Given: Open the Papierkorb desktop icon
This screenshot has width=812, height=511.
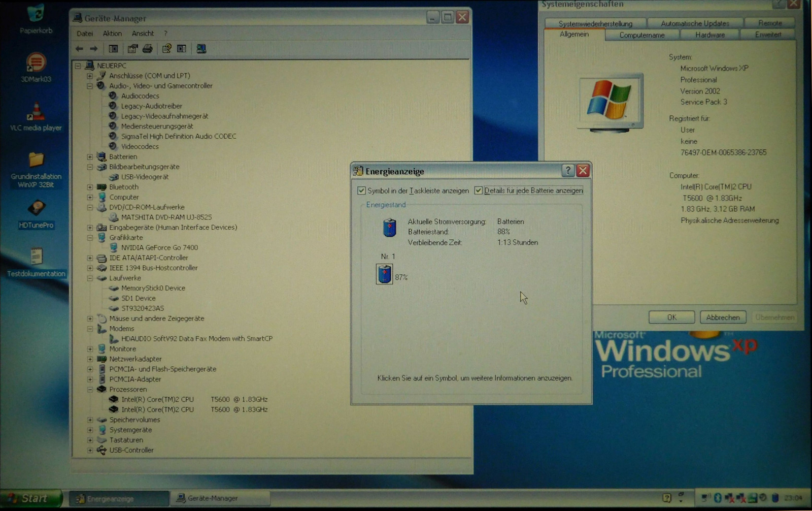Looking at the screenshot, I should [36, 18].
